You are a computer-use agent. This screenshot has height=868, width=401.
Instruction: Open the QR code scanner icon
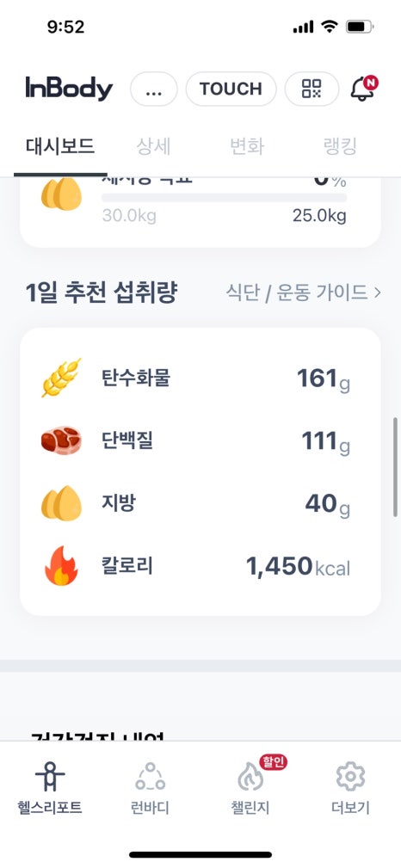[x=312, y=89]
